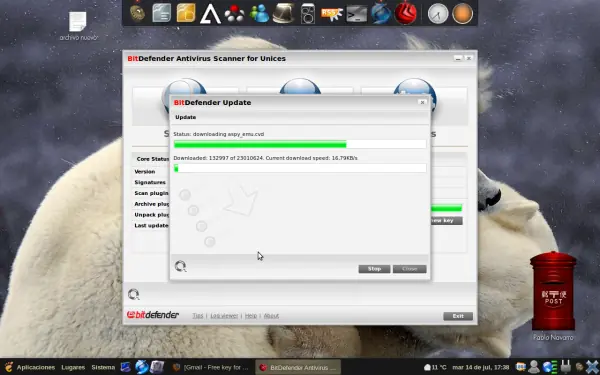Click the 'Status: downloading' text line

click(218, 134)
